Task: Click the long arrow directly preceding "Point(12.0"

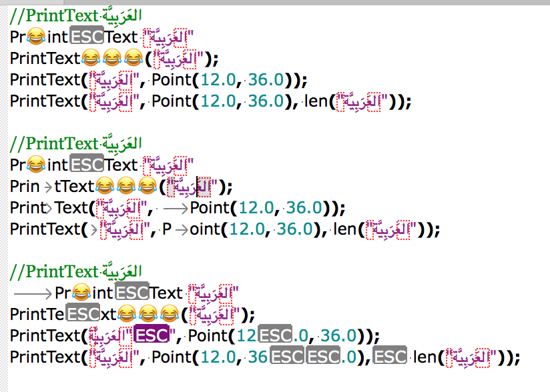Action: coord(174,207)
